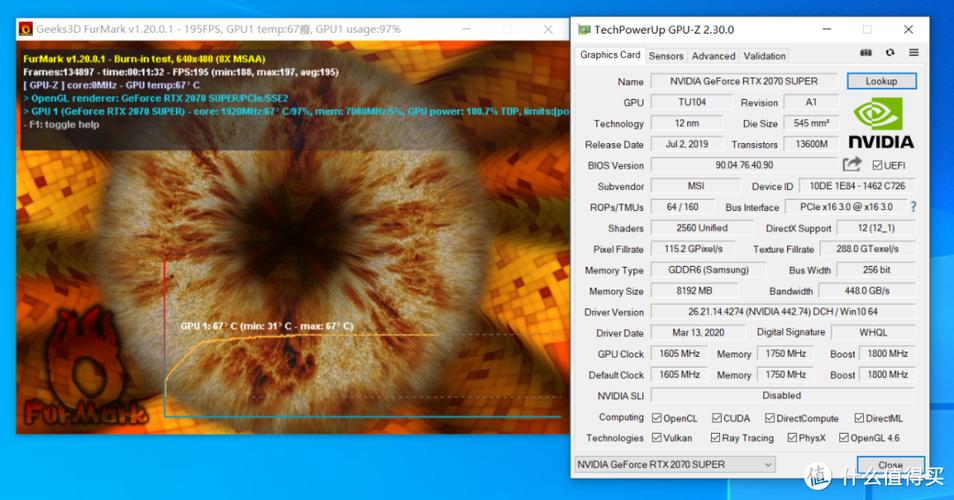Click the Technology value 12 nm

point(687,123)
